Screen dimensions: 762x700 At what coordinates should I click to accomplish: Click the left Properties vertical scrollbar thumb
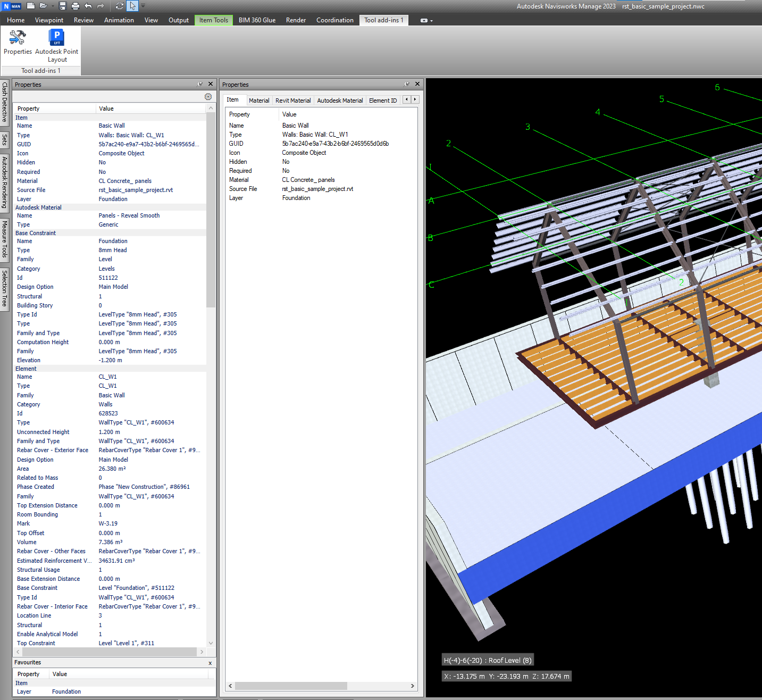(211, 210)
